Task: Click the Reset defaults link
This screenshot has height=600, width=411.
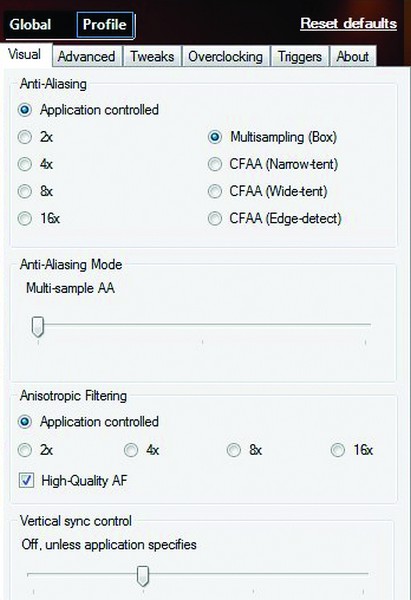Action: pos(348,23)
